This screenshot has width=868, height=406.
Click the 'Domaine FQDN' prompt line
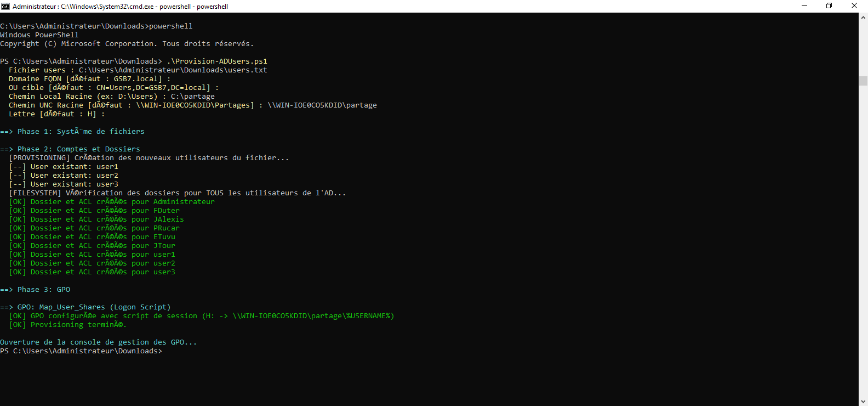click(90, 78)
